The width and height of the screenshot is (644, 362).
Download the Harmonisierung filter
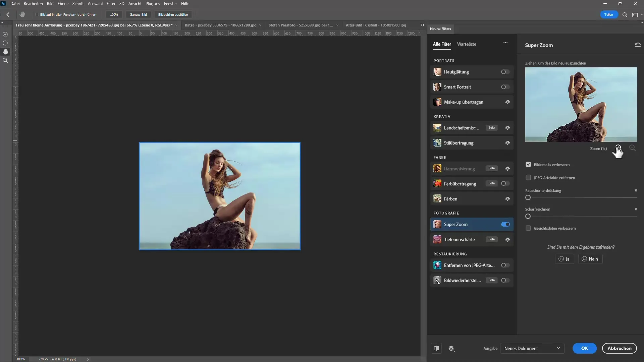click(x=507, y=169)
